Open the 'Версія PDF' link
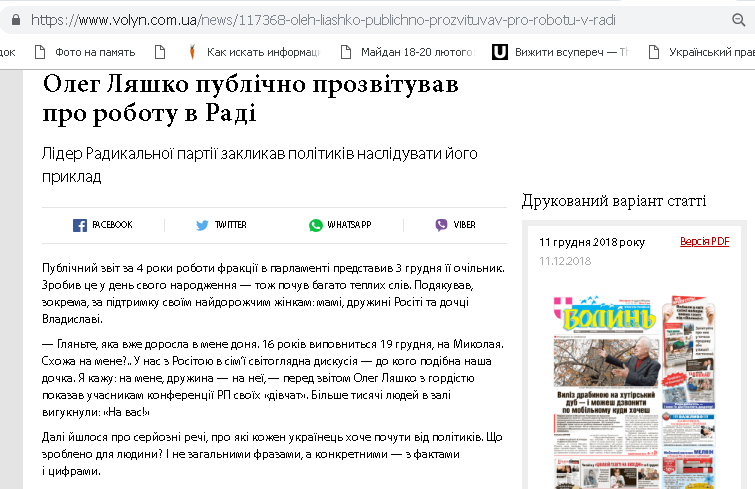Screen dimensions: 755x489 704,242
